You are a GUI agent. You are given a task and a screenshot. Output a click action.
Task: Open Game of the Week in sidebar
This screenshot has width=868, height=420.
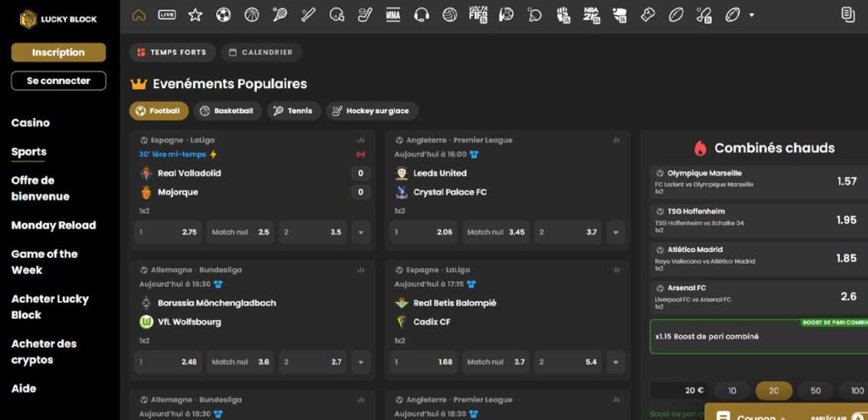[44, 262]
